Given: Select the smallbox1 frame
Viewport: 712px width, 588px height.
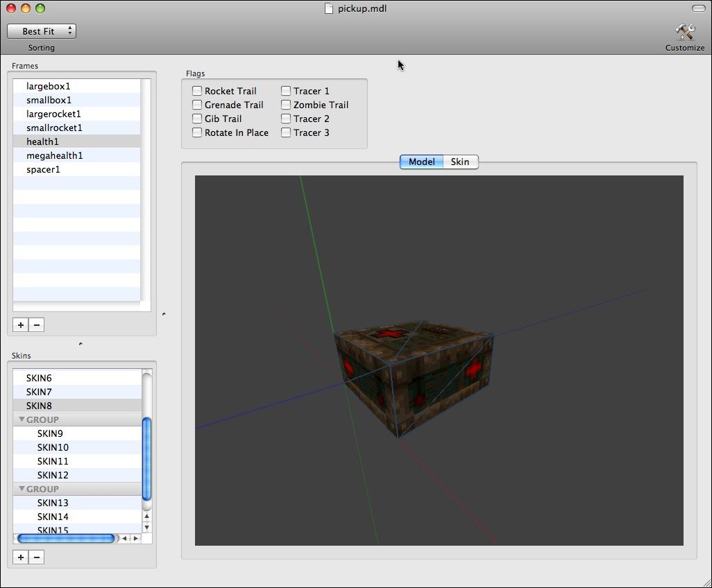Looking at the screenshot, I should [x=76, y=101].
